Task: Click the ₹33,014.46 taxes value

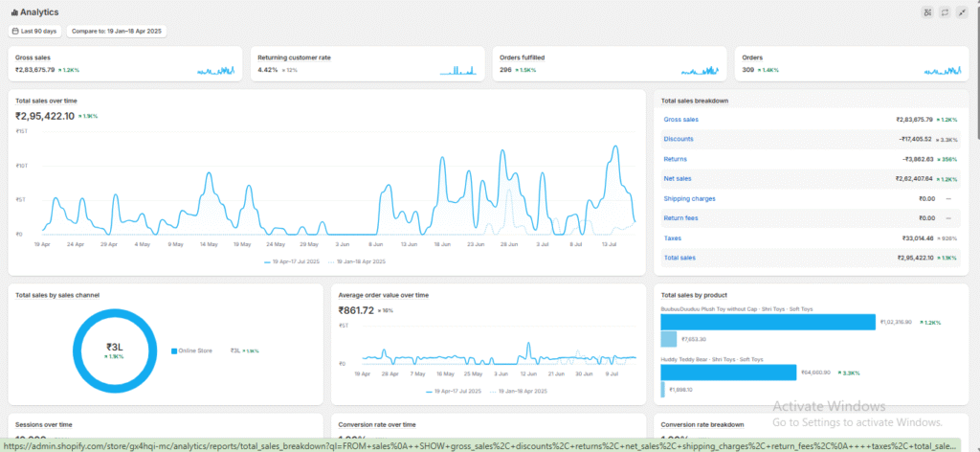Action: coord(918,238)
